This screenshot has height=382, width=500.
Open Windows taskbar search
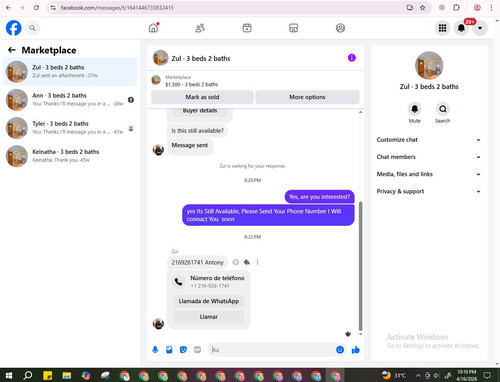pyautogui.click(x=28, y=376)
